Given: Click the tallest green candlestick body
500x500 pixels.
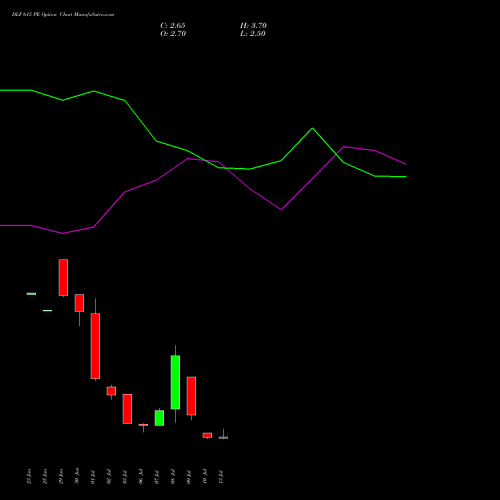Looking at the screenshot, I should 175,382.
